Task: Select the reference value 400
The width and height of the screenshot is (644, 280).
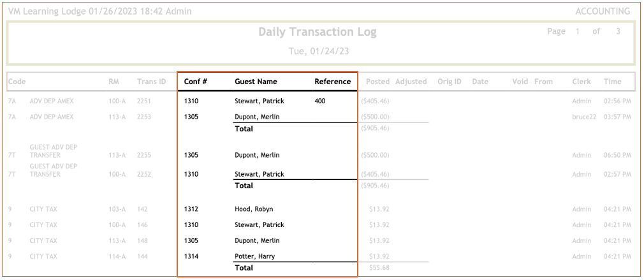Action: 320,101
